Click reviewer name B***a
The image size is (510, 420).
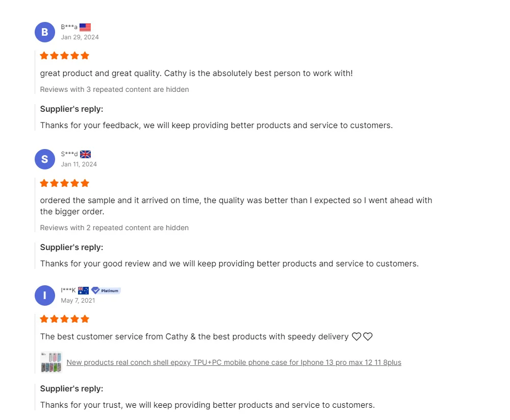pyautogui.click(x=69, y=27)
